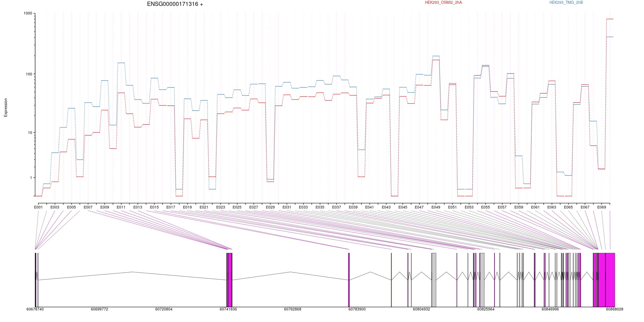Click exon label E045
644x322 pixels.
pos(403,207)
